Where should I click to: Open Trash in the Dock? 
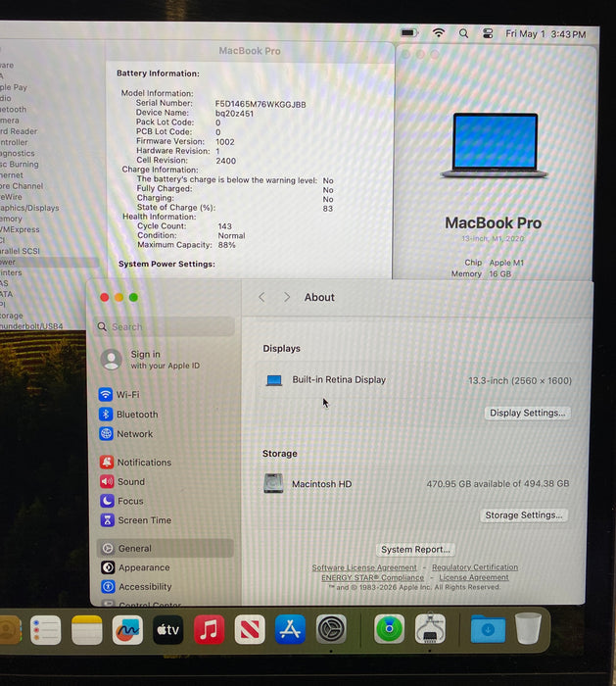click(528, 628)
